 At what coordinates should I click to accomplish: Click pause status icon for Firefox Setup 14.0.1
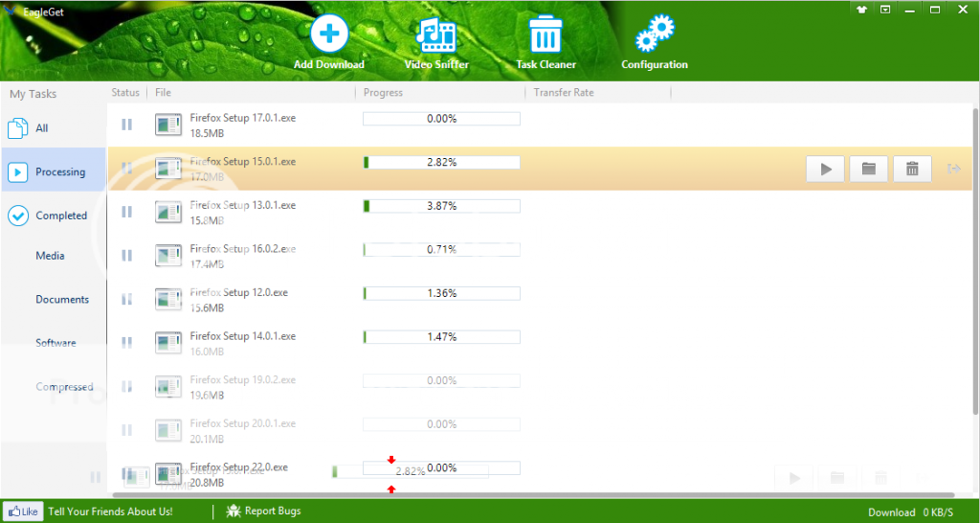pos(127,343)
